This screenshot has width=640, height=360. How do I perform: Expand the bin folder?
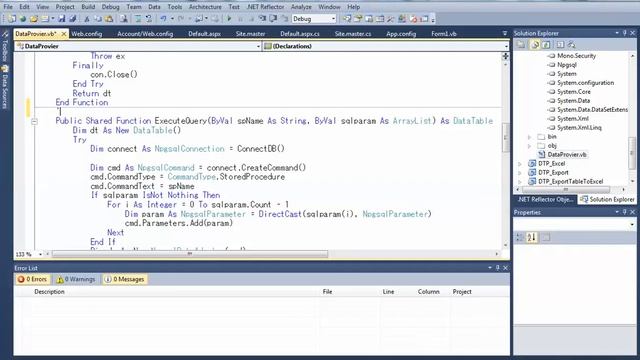(x=530, y=137)
